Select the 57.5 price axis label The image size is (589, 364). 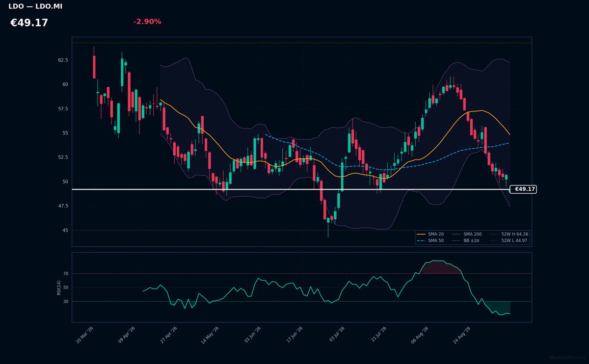63,109
